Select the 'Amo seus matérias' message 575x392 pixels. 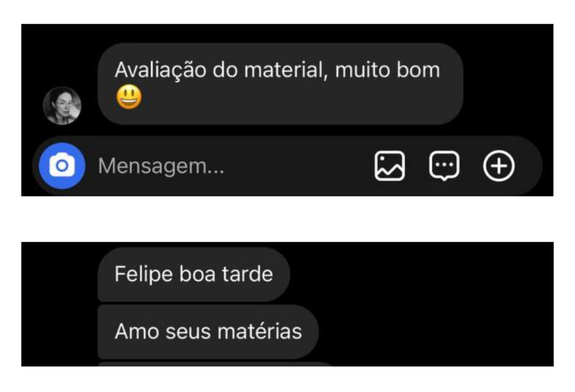[208, 331]
